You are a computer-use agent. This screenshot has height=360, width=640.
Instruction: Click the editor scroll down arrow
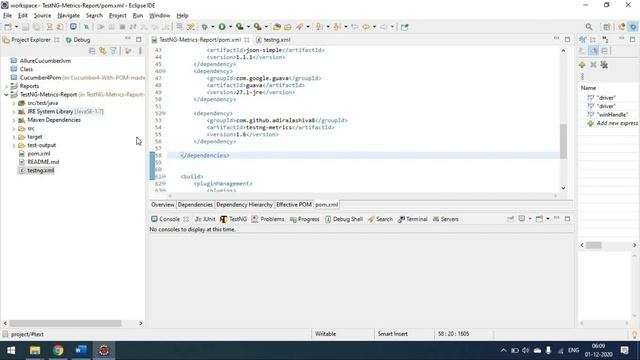coord(563,188)
